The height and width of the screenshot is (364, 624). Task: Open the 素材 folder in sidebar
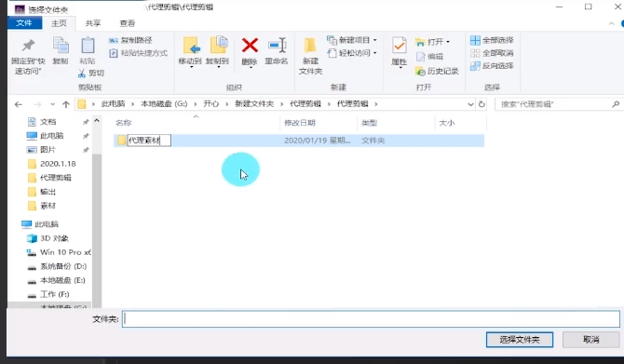coord(47,206)
